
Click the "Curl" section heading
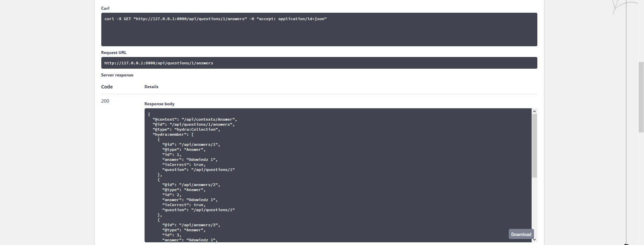click(x=105, y=8)
